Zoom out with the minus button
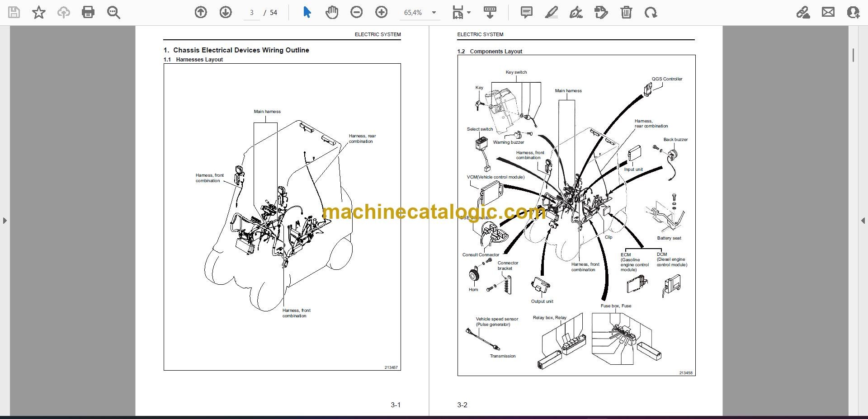868x419 pixels. [x=357, y=12]
